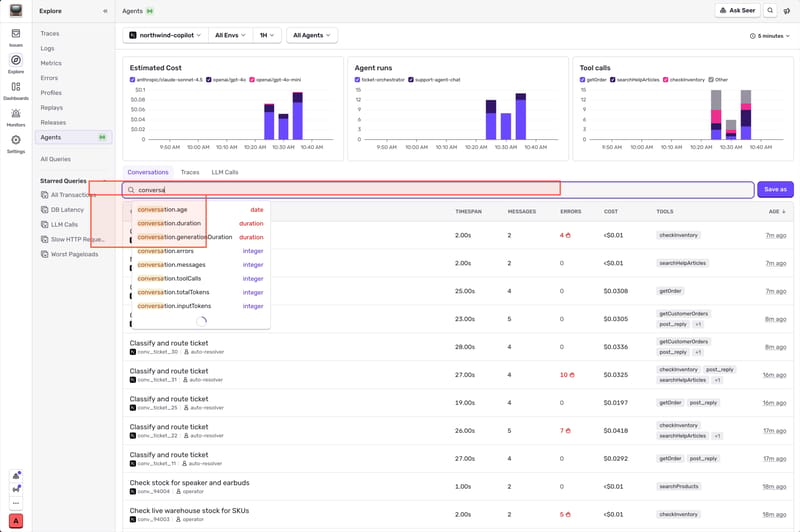Choose conversation.totalTokens suggestion
The height and width of the screenshot is (532, 800).
point(201,292)
